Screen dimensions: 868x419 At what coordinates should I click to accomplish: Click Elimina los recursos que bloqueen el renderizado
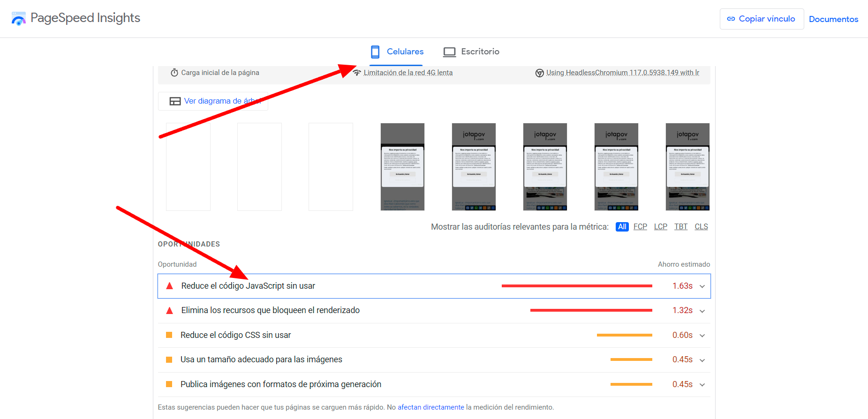(271, 310)
